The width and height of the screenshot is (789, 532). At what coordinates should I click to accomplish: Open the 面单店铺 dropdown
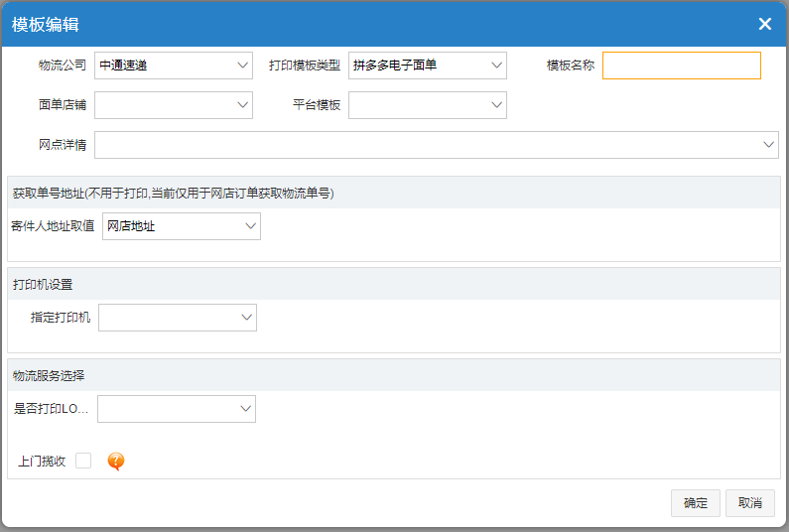(174, 105)
